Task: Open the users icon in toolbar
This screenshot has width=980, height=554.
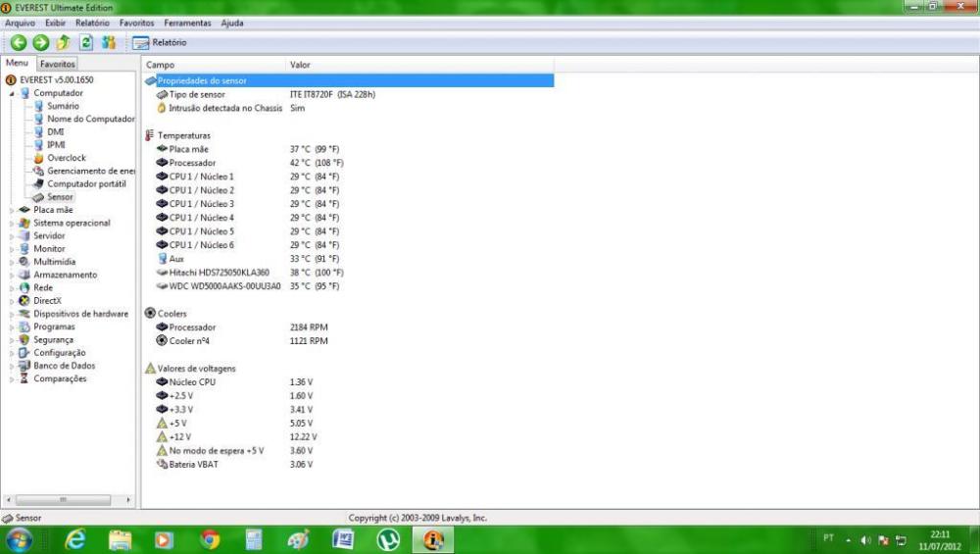Action: (109, 42)
